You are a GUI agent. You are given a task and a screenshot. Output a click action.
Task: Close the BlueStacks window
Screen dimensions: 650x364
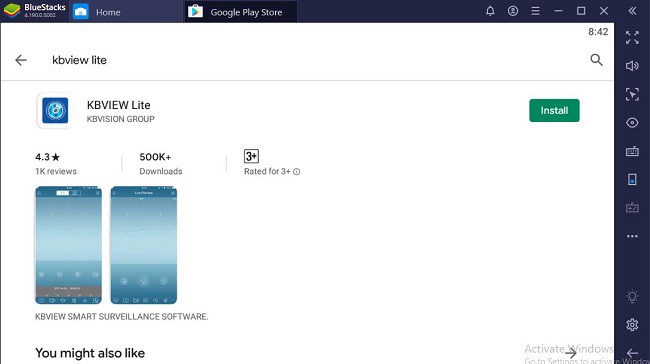(x=604, y=11)
